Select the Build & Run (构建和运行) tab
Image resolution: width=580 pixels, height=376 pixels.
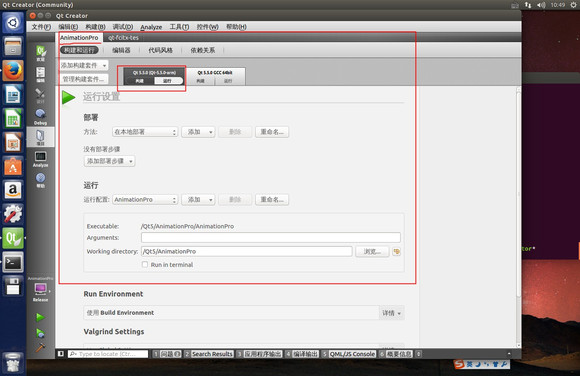point(79,50)
